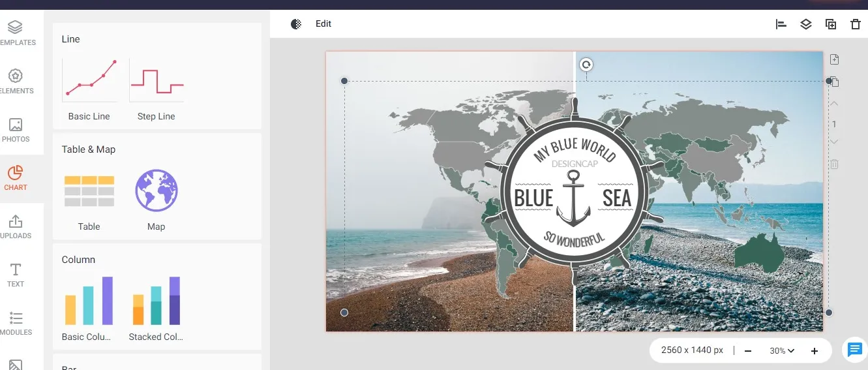The width and height of the screenshot is (868, 370).
Task: Zoom out with minus button
Action: (x=748, y=351)
